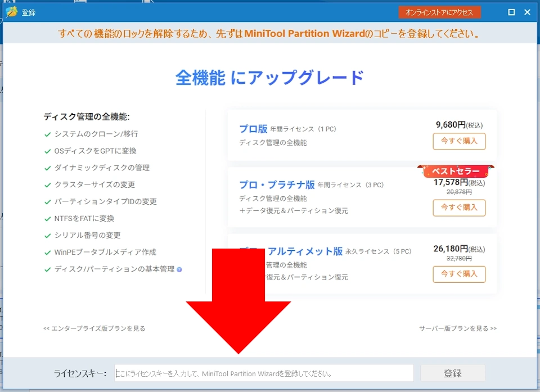
Task: Click the struck-through 32,780円 price
Action: coord(459,258)
